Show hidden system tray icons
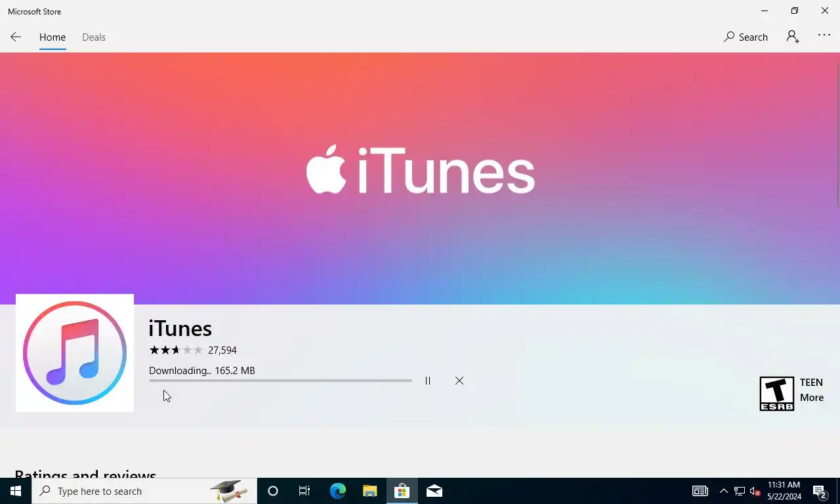The height and width of the screenshot is (504, 840). [723, 491]
